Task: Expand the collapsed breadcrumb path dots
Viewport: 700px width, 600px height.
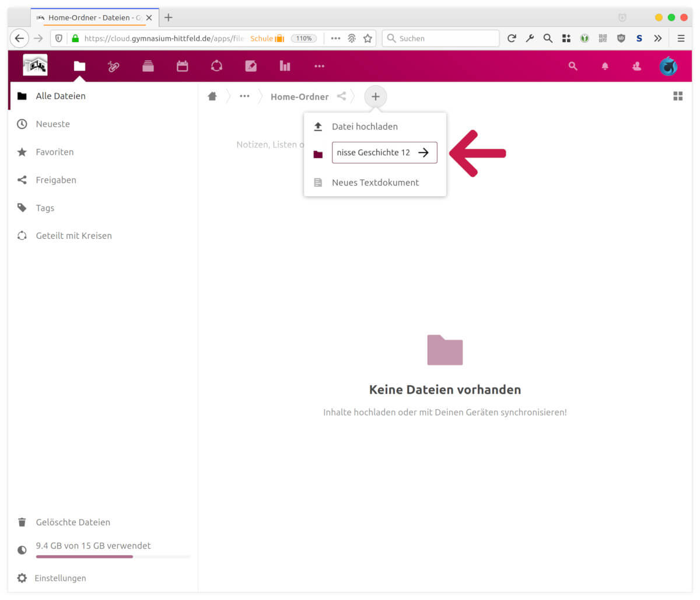Action: [244, 96]
